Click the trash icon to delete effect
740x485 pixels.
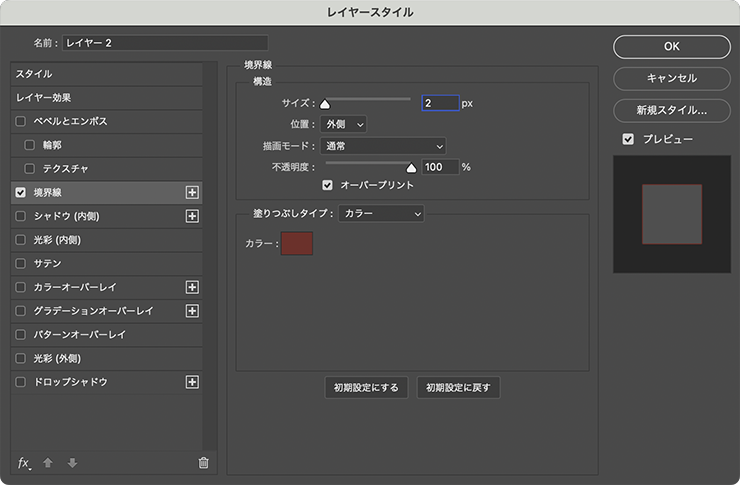[204, 463]
